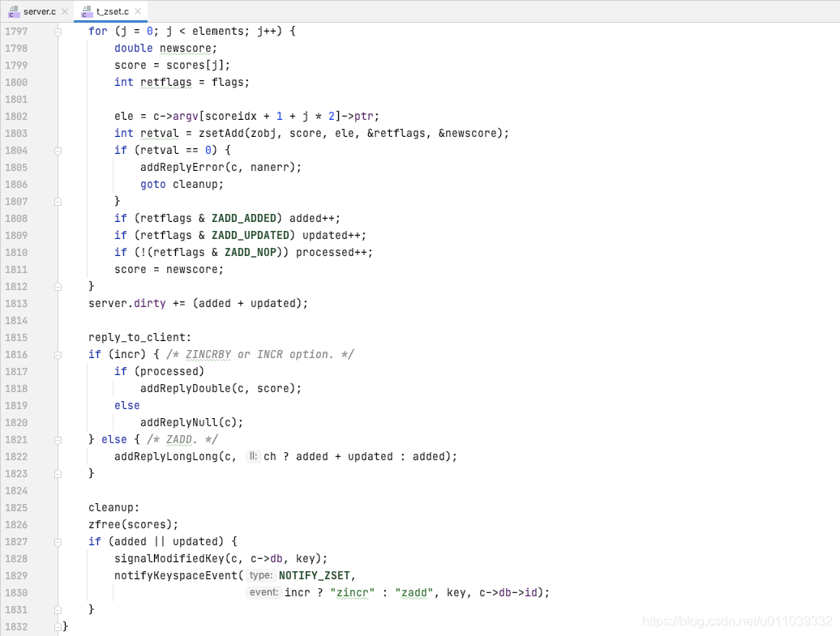Click the C file icon on server.c tab
The image size is (840, 636).
pos(14,11)
